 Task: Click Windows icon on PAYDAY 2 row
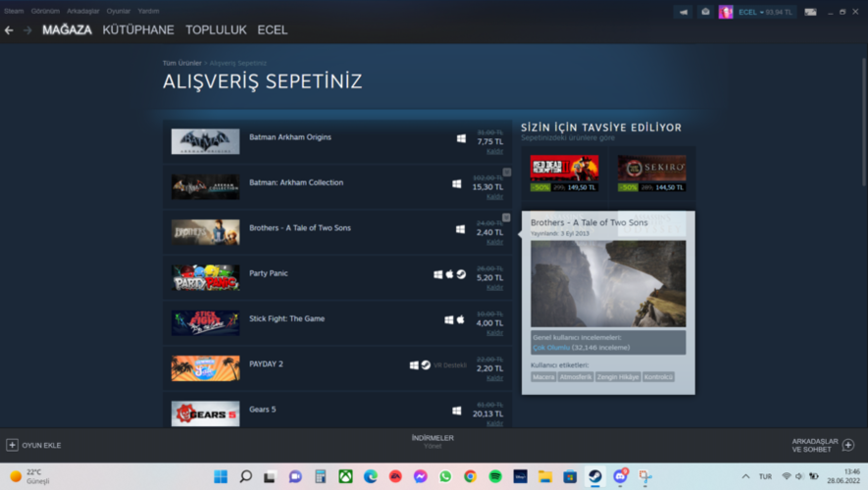414,365
